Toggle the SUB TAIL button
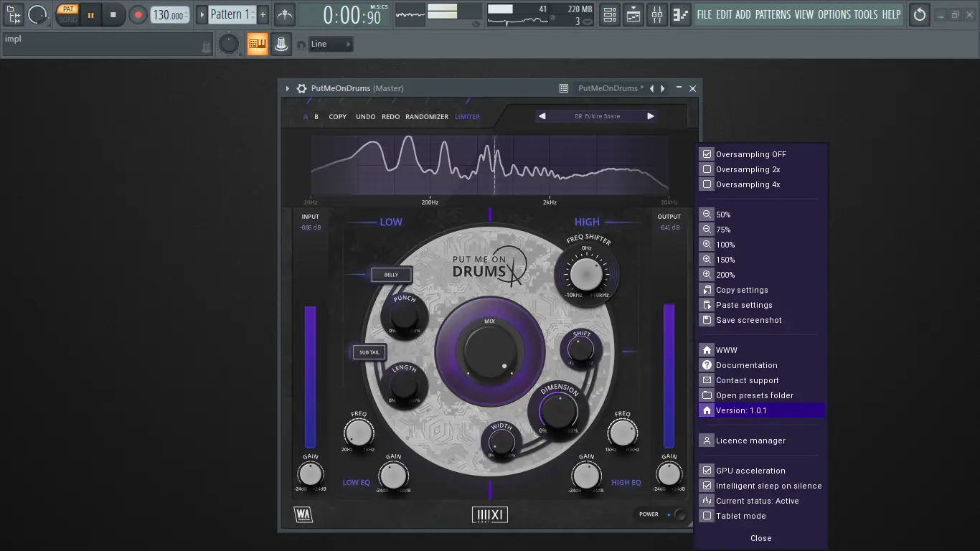 [369, 352]
